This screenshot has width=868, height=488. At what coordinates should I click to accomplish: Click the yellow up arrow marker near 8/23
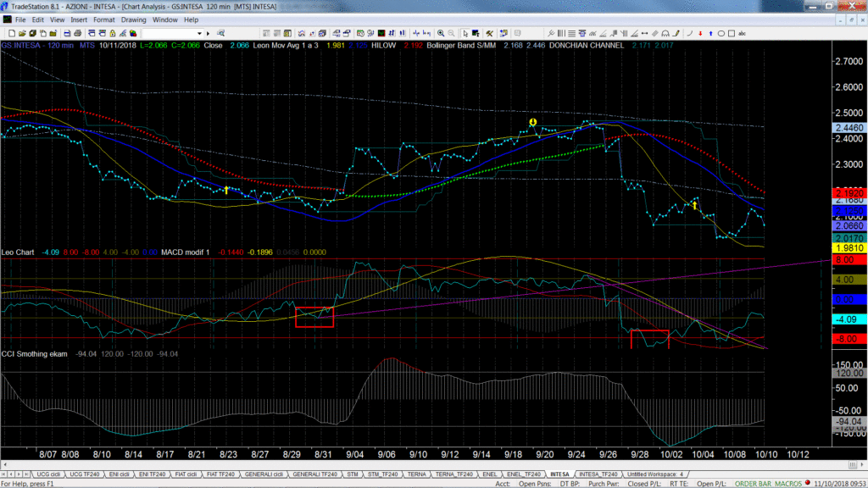point(225,190)
